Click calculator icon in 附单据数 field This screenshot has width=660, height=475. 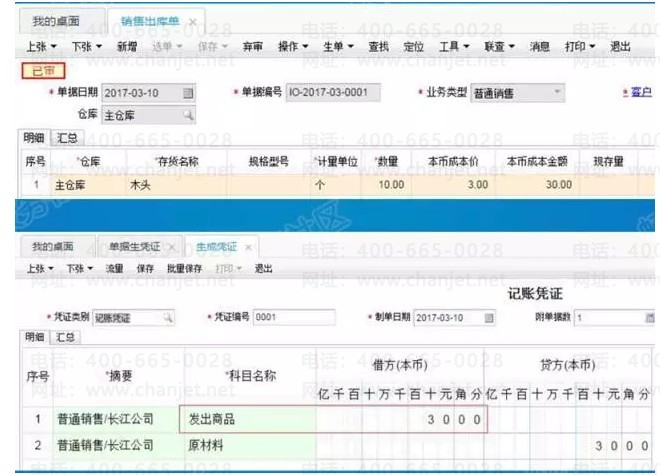pyautogui.click(x=650, y=318)
